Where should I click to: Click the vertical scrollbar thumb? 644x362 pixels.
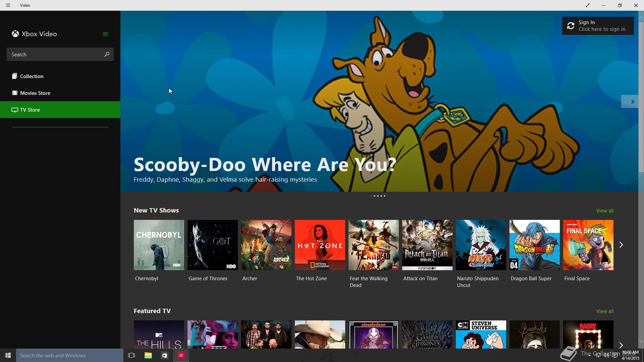tap(641, 97)
